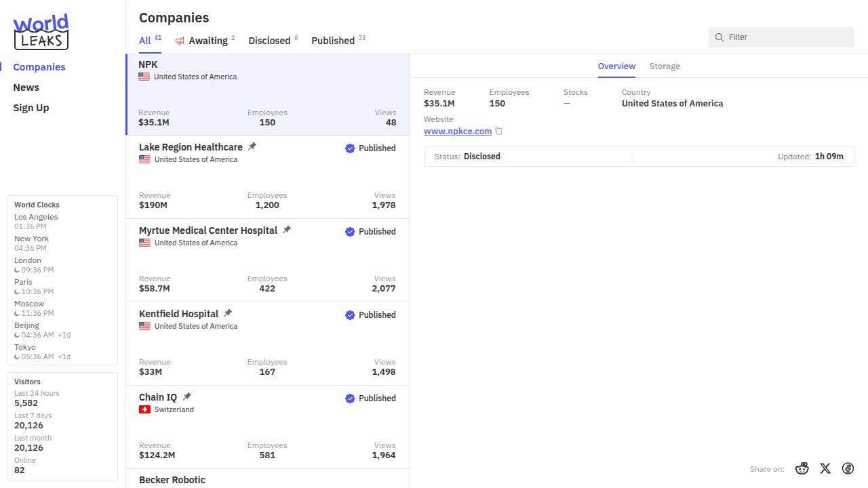Click the Filter input field

point(781,37)
